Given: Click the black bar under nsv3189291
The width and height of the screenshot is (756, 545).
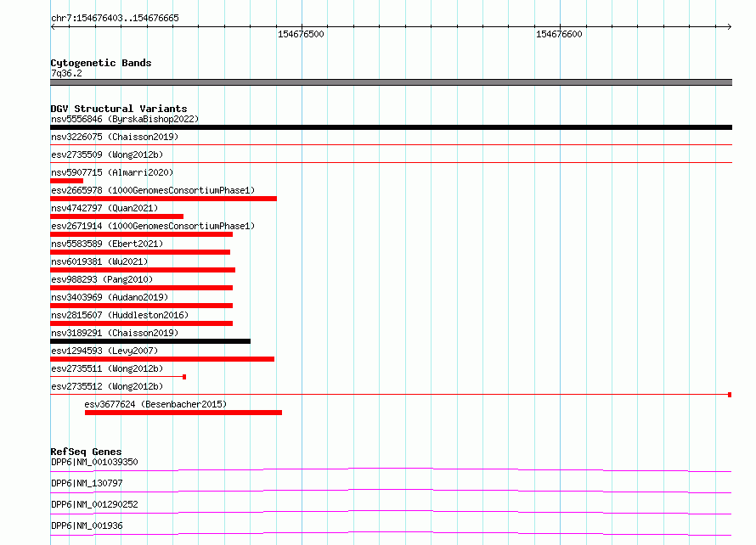Looking at the screenshot, I should (150, 341).
